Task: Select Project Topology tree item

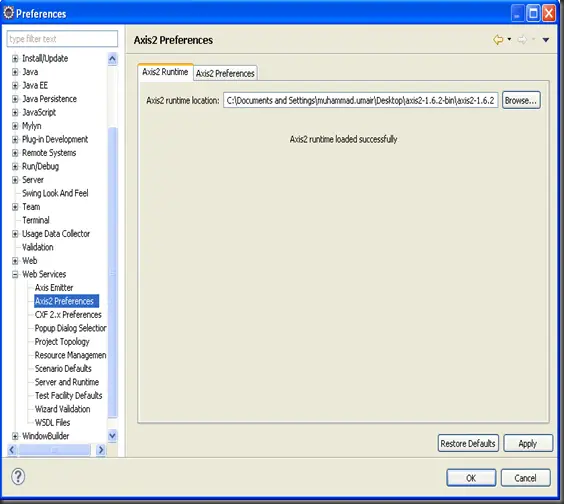Action: 62,341
